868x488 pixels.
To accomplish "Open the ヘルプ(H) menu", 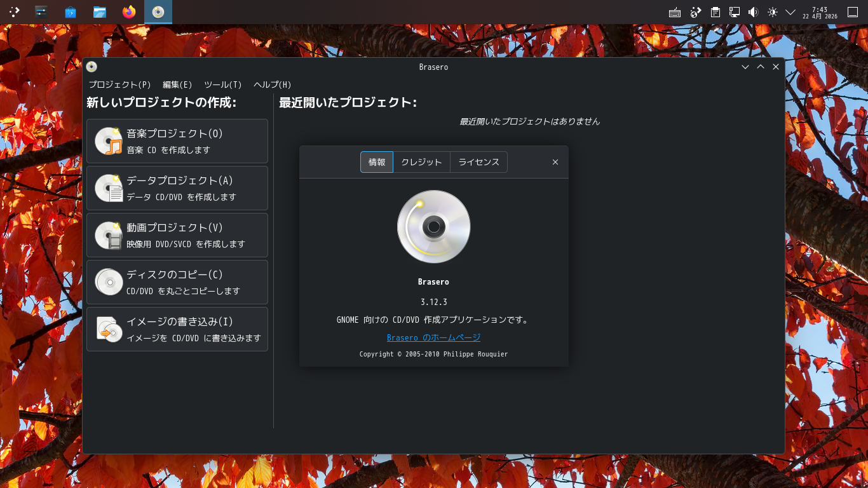I will click(273, 85).
